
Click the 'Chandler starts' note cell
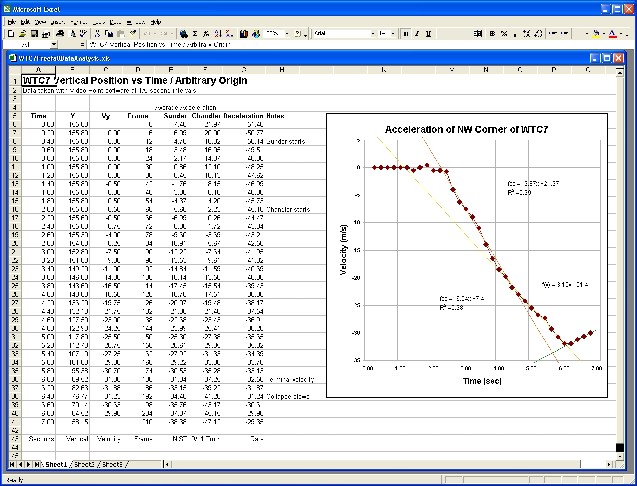[x=288, y=209]
